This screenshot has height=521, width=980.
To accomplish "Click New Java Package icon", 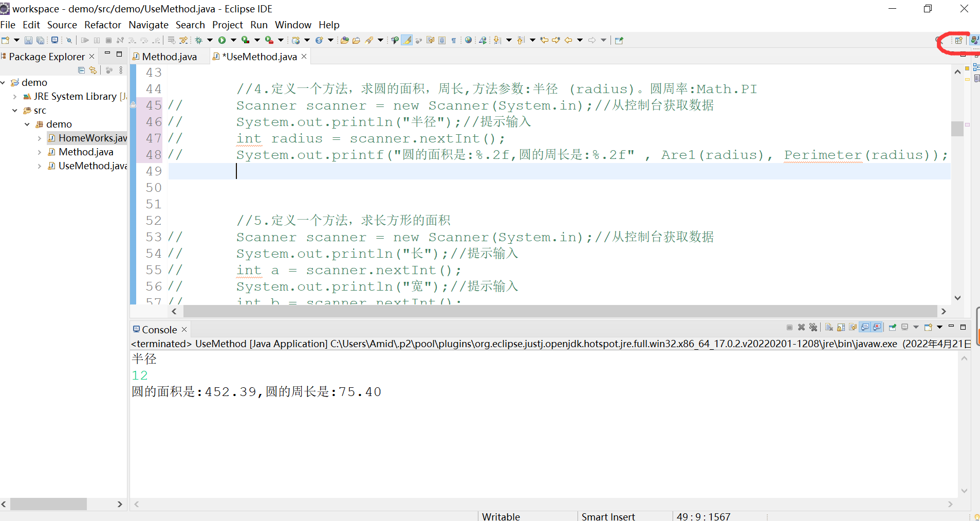I will tap(295, 40).
